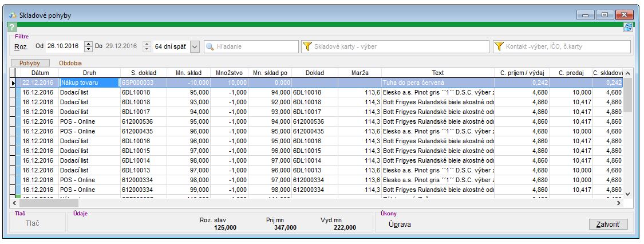The width and height of the screenshot is (644, 244).
Task: Switch to the Obdobia tab
Action: 70,63
